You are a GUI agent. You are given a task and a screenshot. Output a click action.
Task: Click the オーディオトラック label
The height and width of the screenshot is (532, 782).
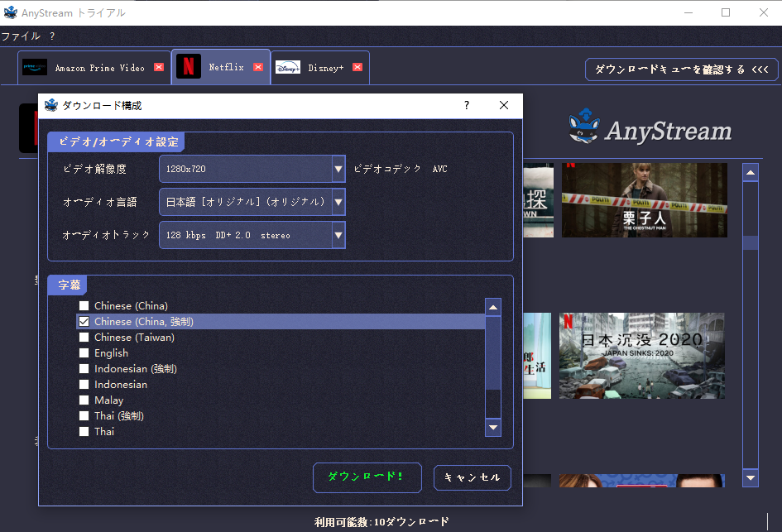(106, 235)
